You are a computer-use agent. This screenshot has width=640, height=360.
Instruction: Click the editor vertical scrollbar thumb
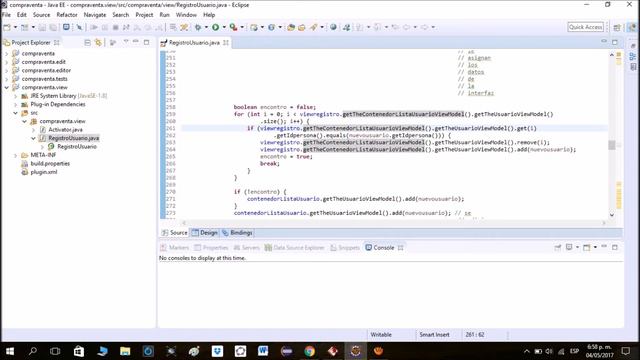tap(611, 144)
